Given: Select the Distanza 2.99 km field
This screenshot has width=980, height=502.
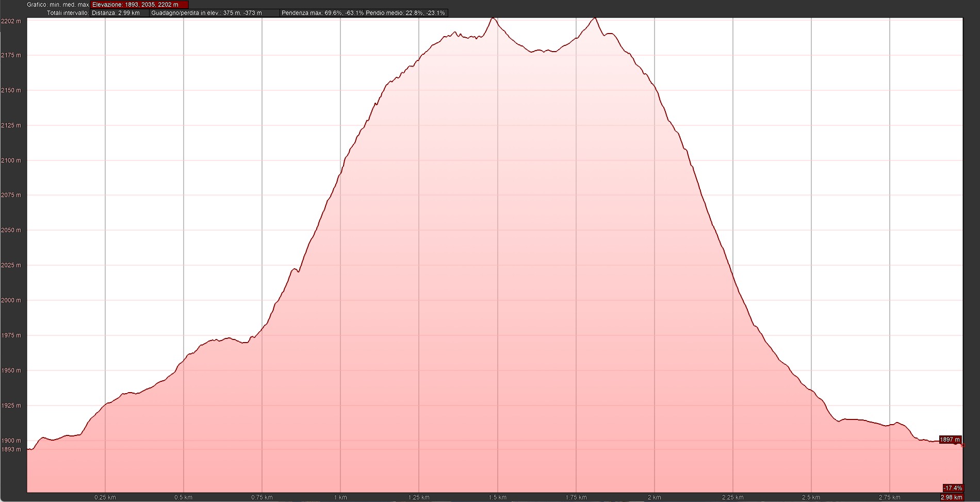Looking at the screenshot, I should point(120,13).
